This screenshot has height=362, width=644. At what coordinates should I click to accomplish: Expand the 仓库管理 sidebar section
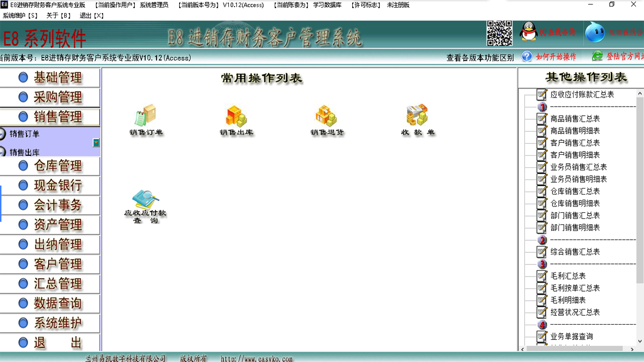coord(50,166)
